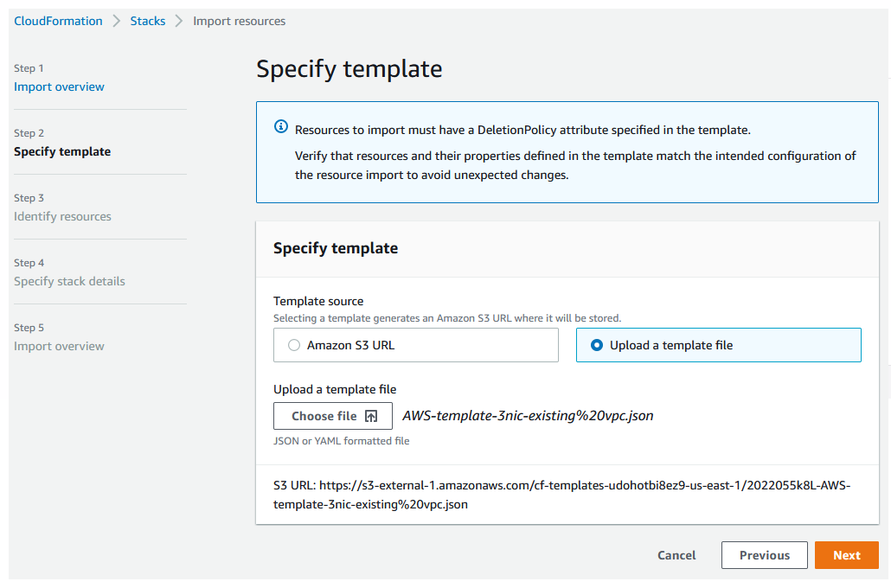This screenshot has height=588, width=891.
Task: Click the Choose file button
Action: point(333,416)
